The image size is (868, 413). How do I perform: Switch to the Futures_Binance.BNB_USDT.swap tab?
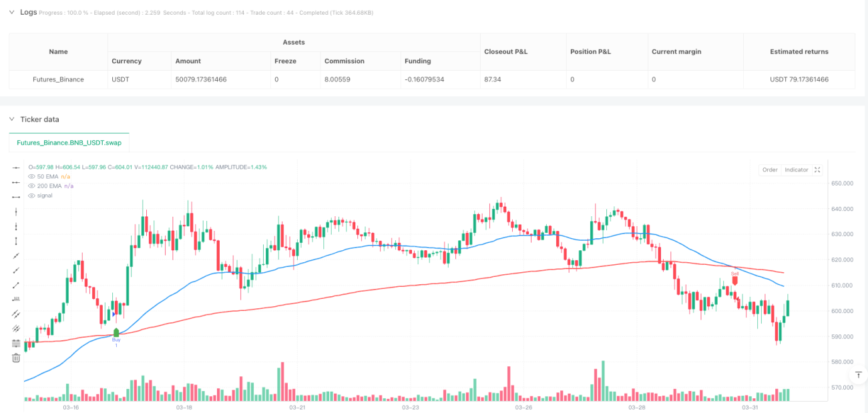69,143
